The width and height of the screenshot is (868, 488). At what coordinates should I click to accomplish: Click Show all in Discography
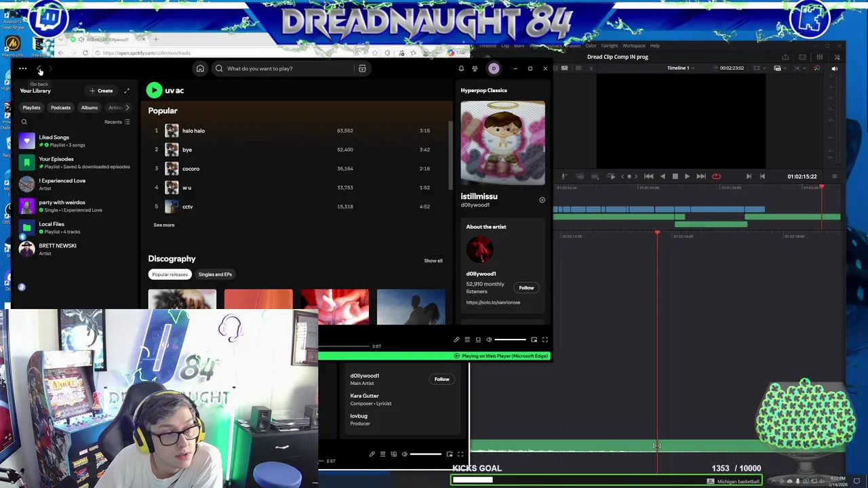tap(433, 260)
